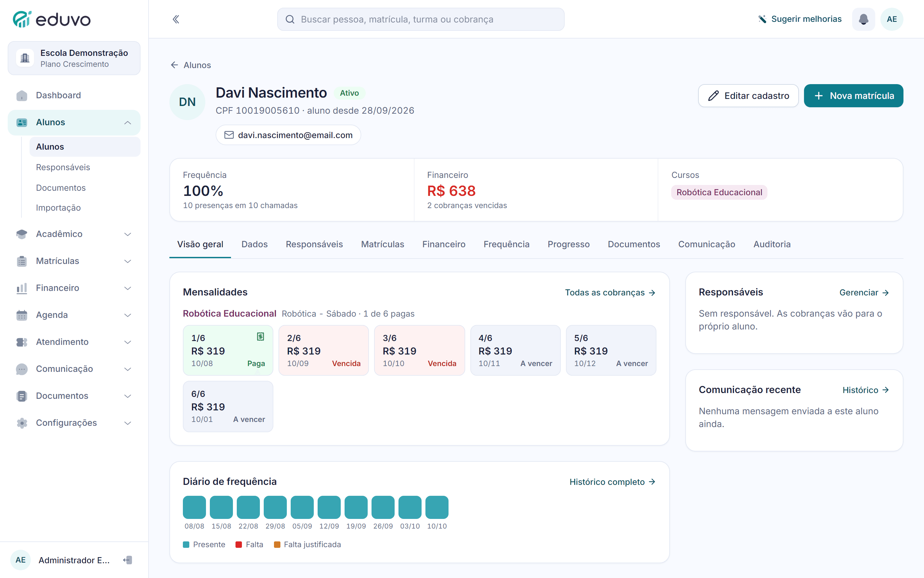Switch to the Dados tab
Screen dimensions: 924x578
point(254,244)
